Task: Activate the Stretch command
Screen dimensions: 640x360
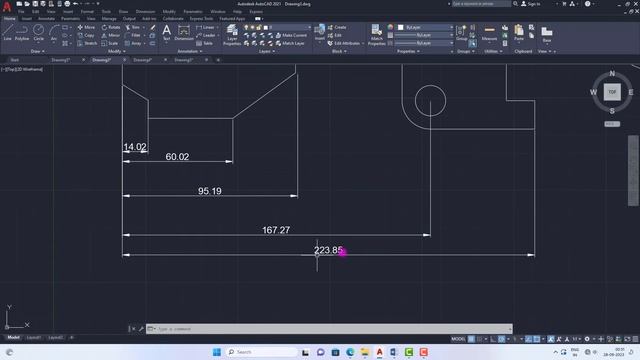Action: point(87,43)
